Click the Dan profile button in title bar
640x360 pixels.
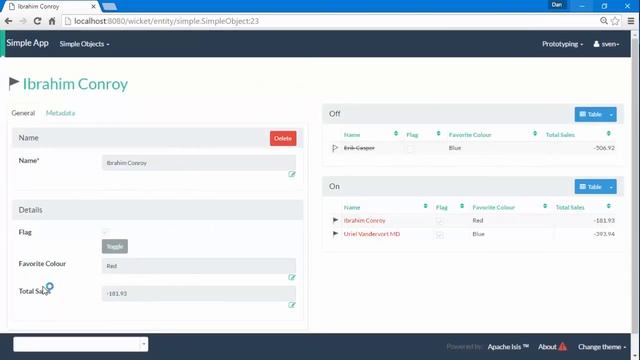[557, 5]
